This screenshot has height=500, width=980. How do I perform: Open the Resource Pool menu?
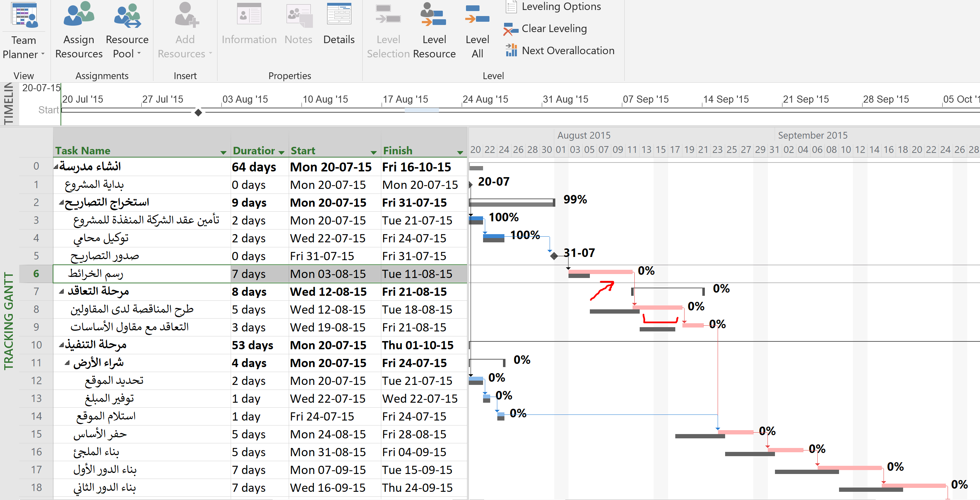pyautogui.click(x=127, y=46)
